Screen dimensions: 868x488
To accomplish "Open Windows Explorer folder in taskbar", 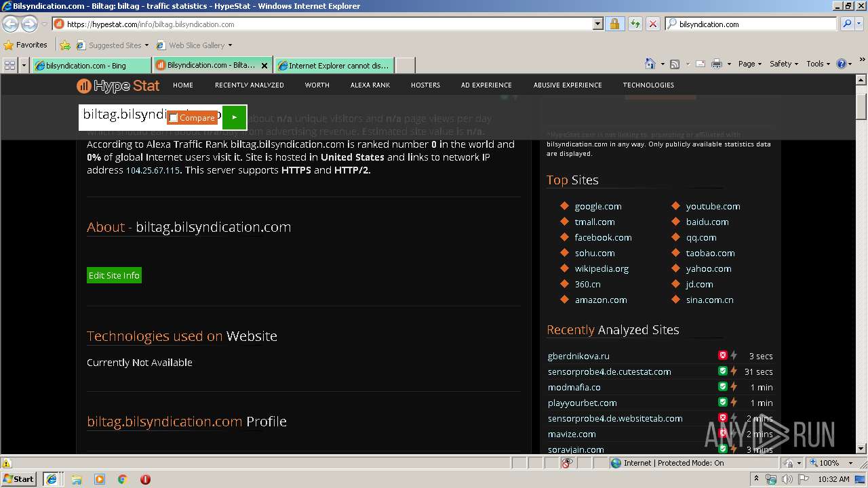I will tap(77, 479).
